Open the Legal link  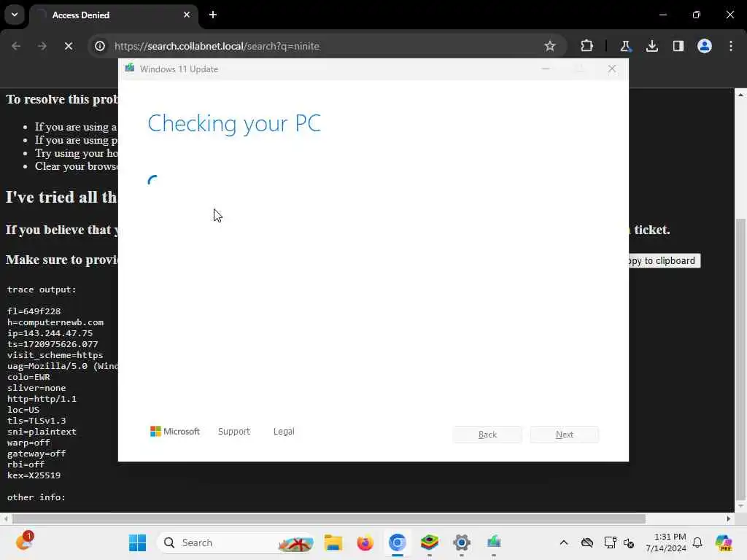point(284,432)
